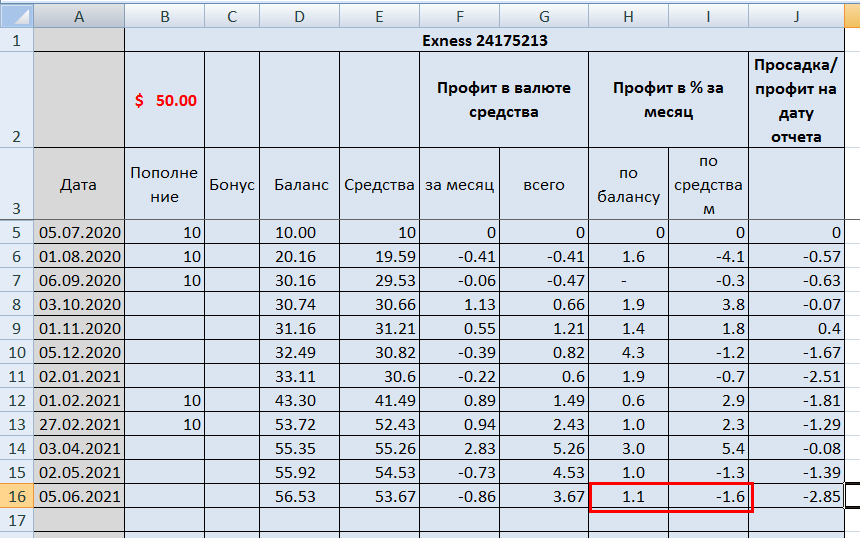Select column D header
Image resolution: width=860 pixels, height=538 pixels.
(x=299, y=16)
